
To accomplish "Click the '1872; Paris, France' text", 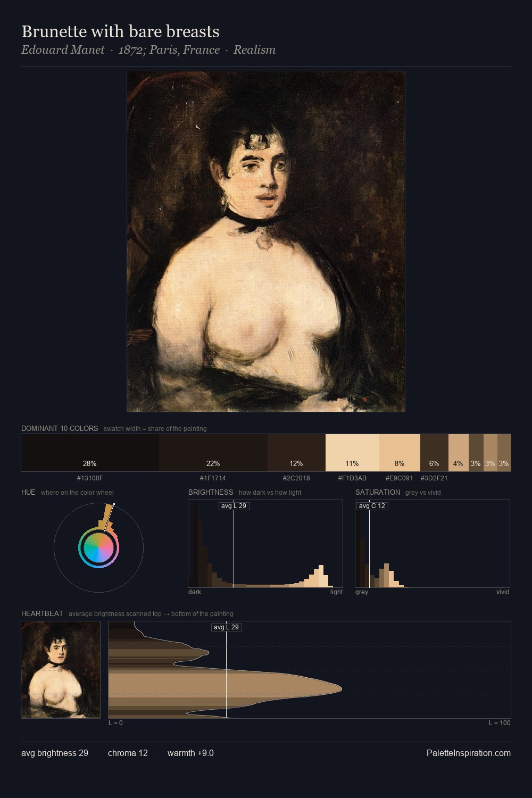I will tap(169, 50).
